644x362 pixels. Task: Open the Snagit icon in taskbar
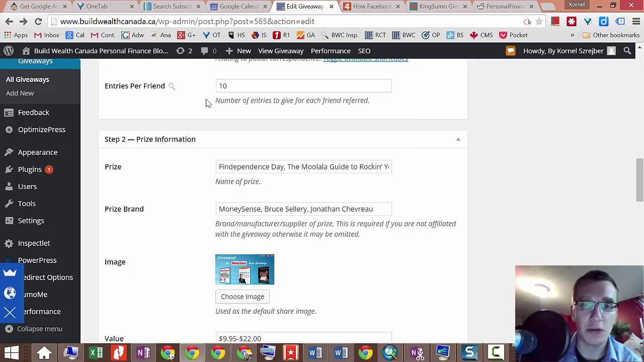(469, 353)
